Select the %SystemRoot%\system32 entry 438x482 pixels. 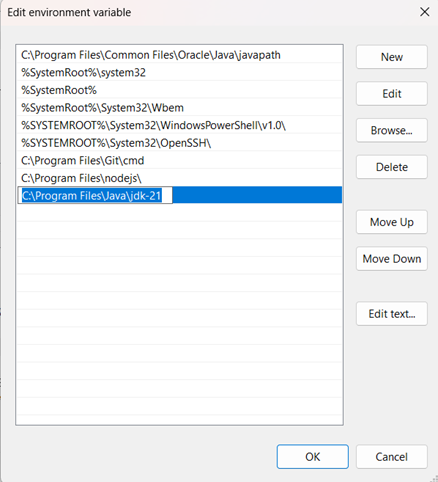click(180, 72)
